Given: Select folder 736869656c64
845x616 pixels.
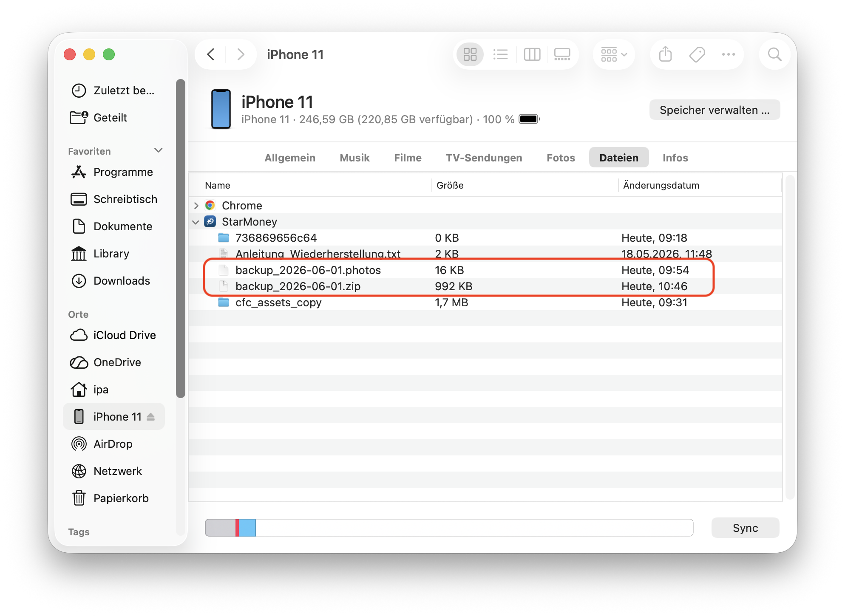Looking at the screenshot, I should pyautogui.click(x=485, y=238).
